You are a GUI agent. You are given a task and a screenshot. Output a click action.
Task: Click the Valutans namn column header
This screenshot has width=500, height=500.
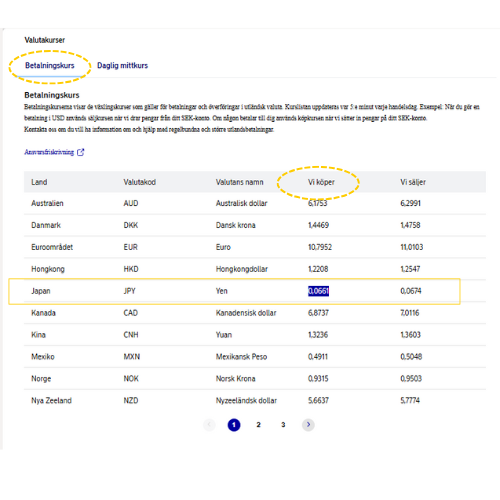(239, 182)
